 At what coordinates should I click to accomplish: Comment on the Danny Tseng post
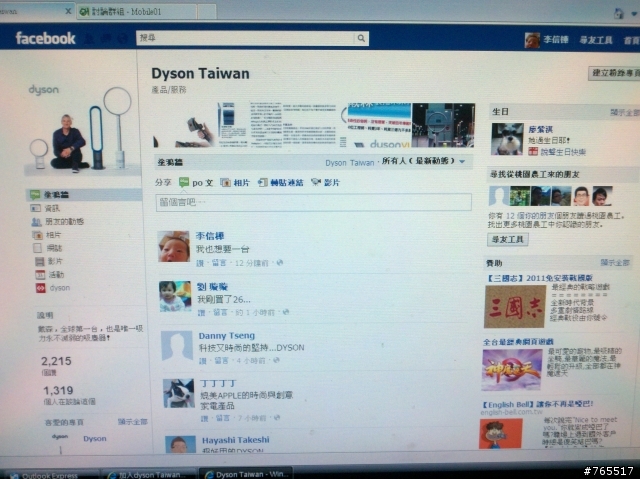click(221, 361)
